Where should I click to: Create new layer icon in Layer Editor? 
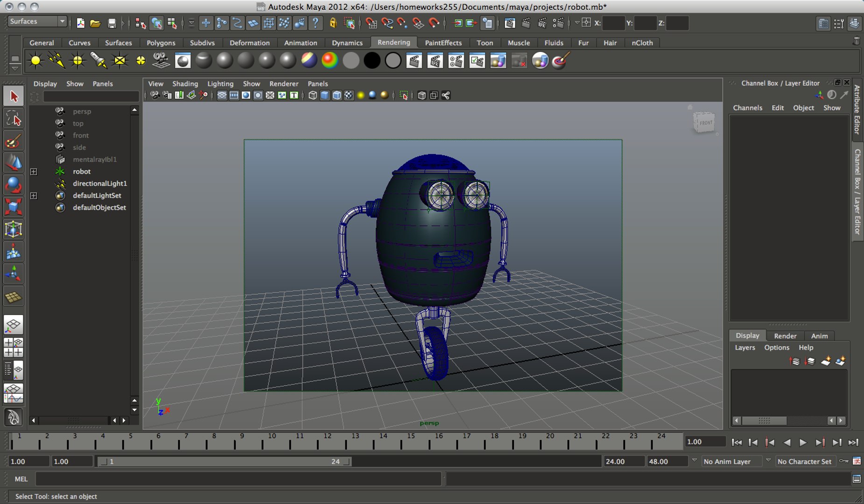pos(825,361)
